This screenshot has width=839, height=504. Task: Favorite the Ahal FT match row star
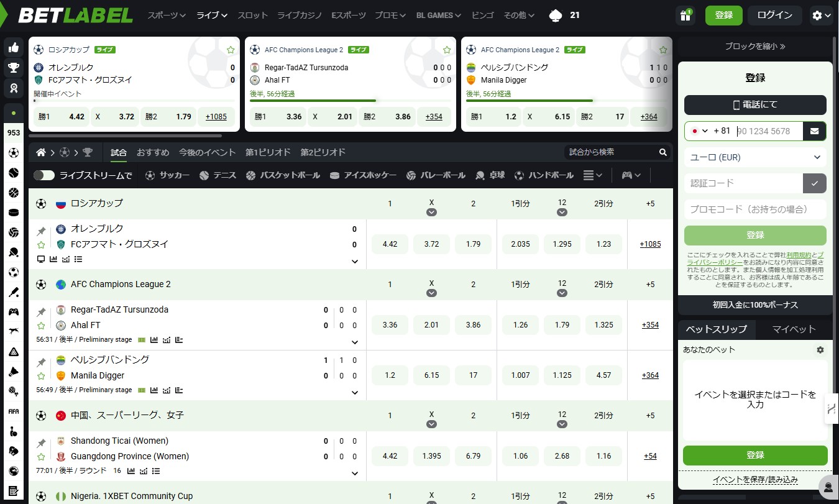(41, 326)
